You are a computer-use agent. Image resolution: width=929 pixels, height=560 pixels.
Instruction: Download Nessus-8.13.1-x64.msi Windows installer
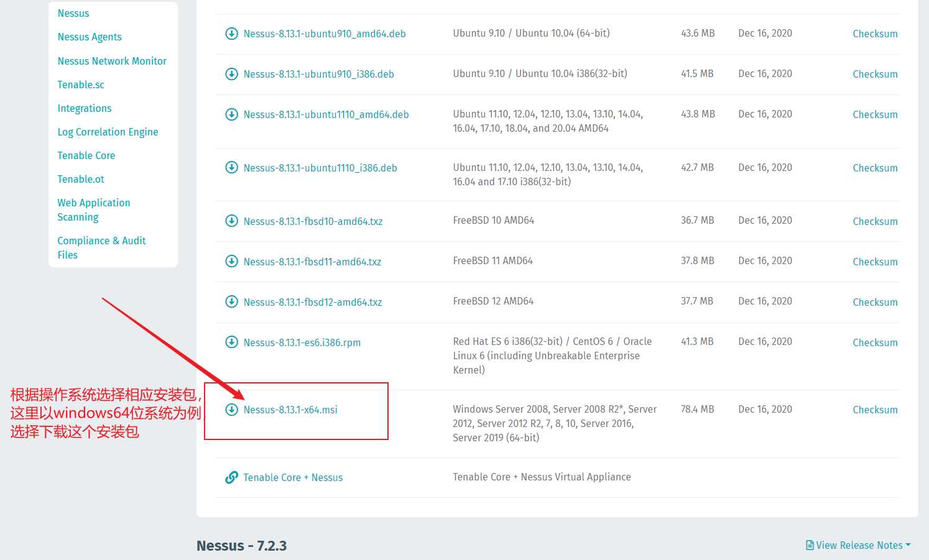tap(290, 410)
